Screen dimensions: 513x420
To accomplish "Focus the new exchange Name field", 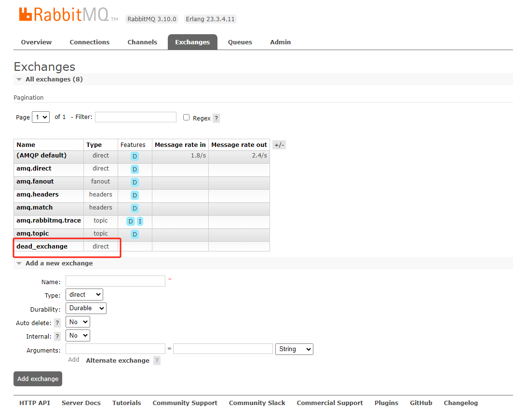I will (x=115, y=281).
